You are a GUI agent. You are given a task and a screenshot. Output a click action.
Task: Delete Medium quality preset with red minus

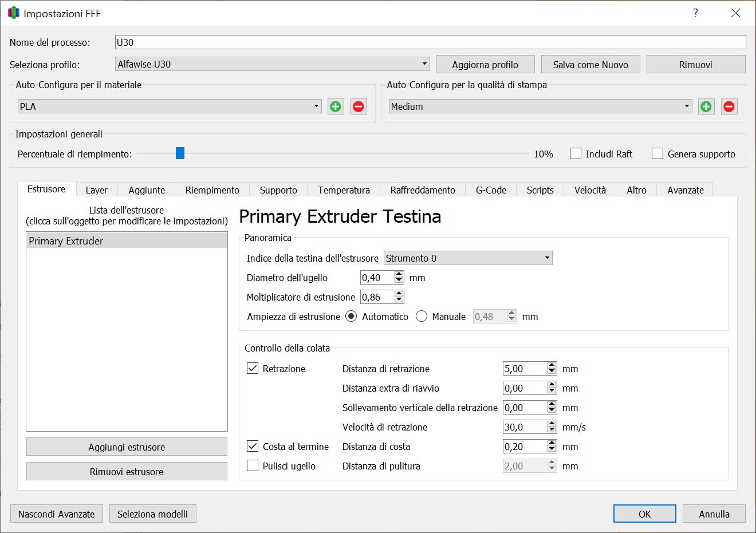tap(729, 106)
